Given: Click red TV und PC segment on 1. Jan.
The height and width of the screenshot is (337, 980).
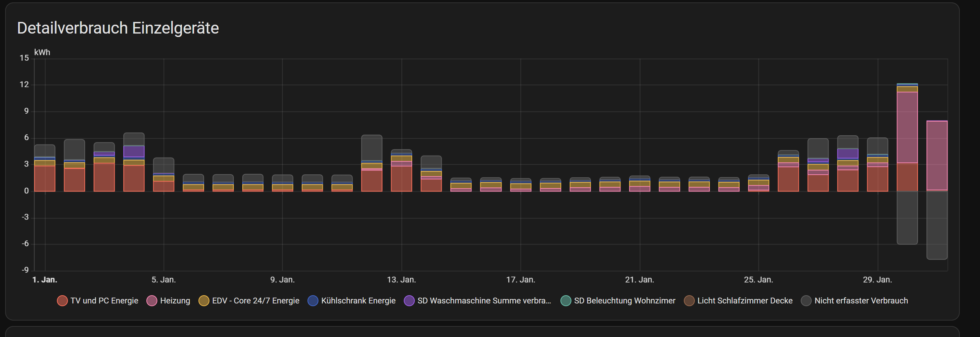Looking at the screenshot, I should point(45,178).
